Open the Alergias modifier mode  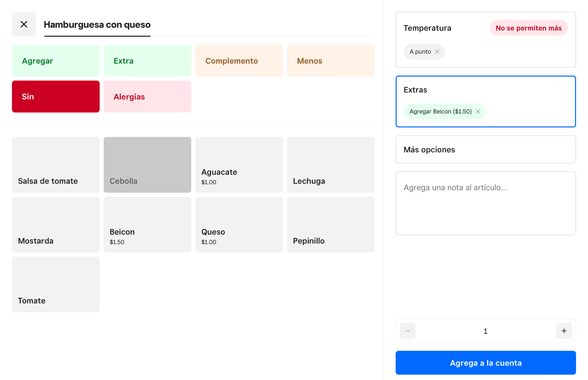(x=147, y=97)
